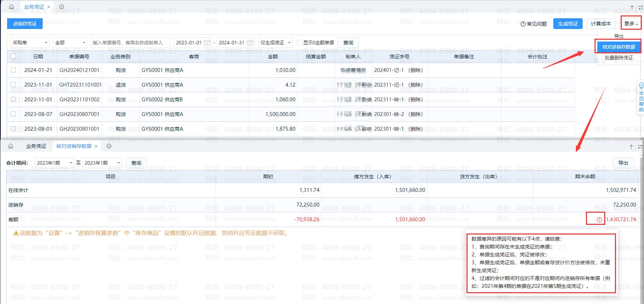Click the home icon in top tab bar
The image size is (644, 304).
point(11,7)
